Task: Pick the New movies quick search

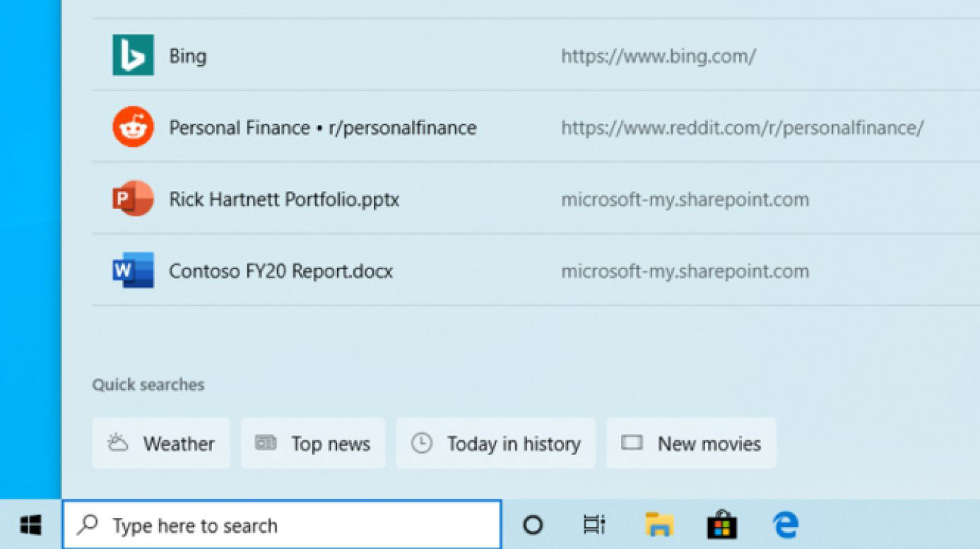Action: pos(691,443)
